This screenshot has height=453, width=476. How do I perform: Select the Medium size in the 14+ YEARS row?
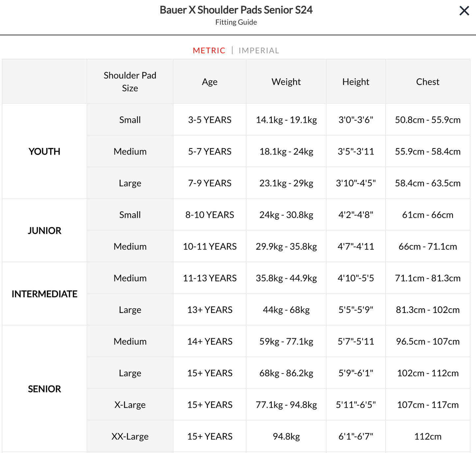[x=130, y=341]
